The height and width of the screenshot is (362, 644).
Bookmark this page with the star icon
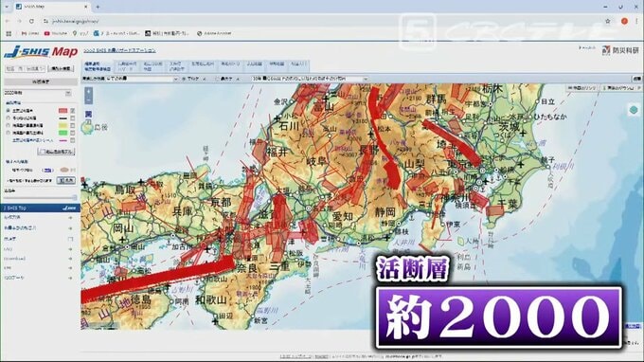pos(607,21)
